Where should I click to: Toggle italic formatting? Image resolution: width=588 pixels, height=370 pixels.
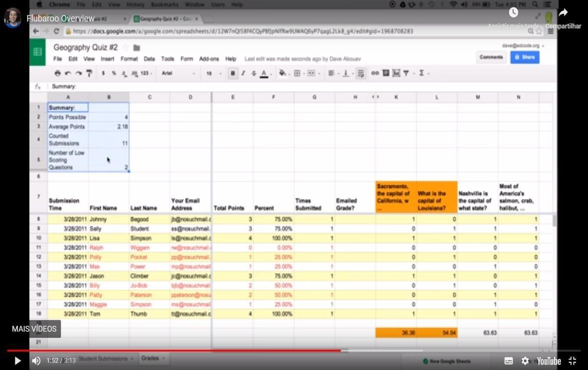coord(243,73)
